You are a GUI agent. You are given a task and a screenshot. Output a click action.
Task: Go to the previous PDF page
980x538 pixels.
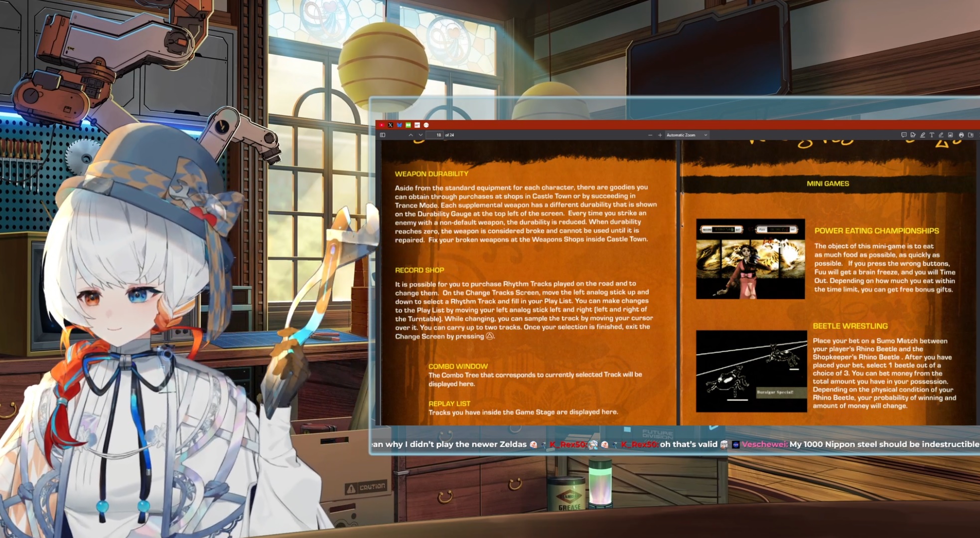coord(411,135)
